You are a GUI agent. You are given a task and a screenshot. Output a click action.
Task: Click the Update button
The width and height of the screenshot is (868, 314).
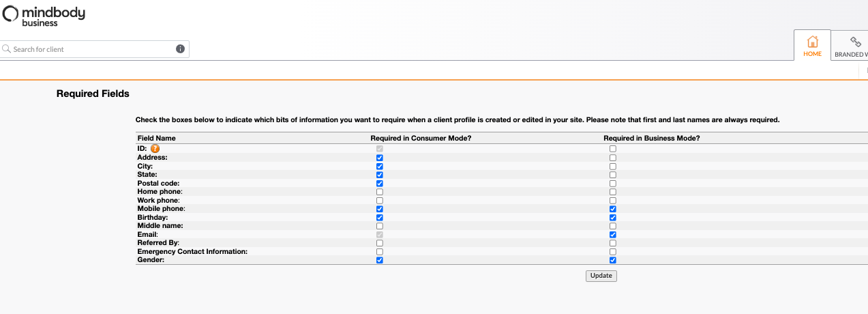[x=601, y=276]
